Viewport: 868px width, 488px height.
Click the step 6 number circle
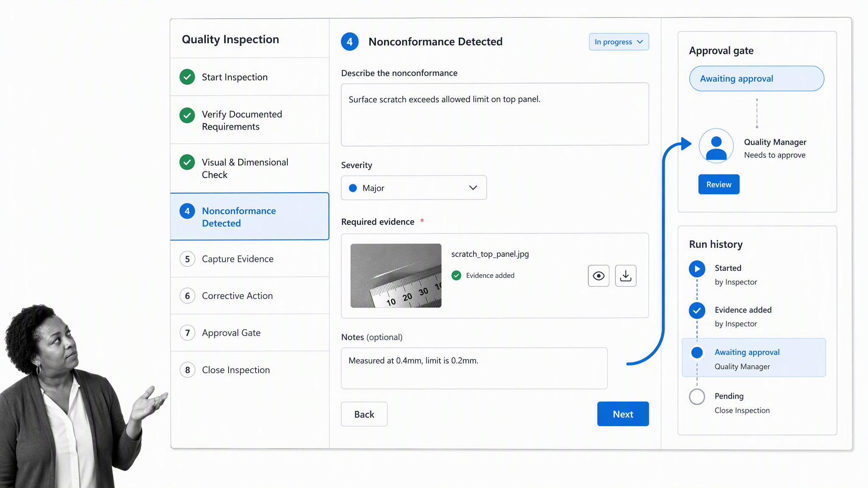[x=187, y=296]
